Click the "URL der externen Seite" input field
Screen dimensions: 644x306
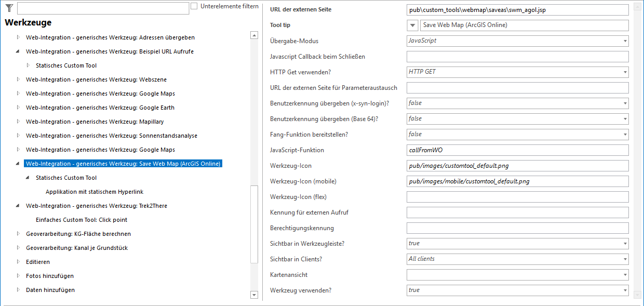click(517, 9)
